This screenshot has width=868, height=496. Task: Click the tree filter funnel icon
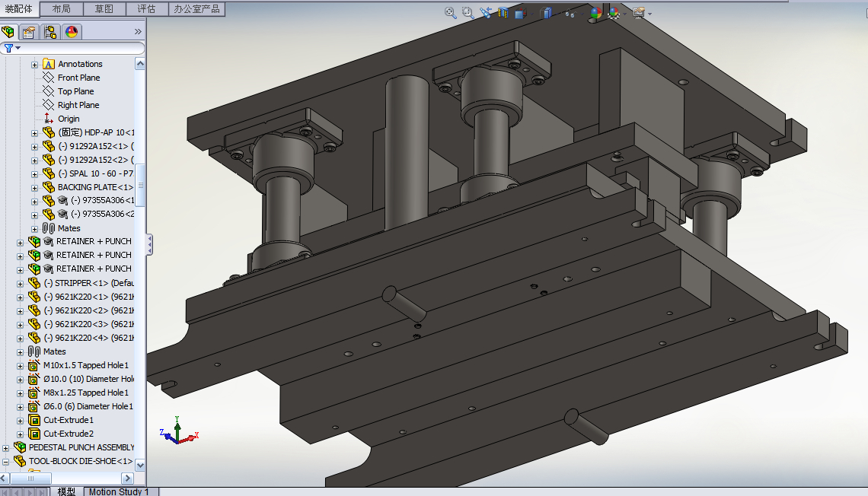9,49
